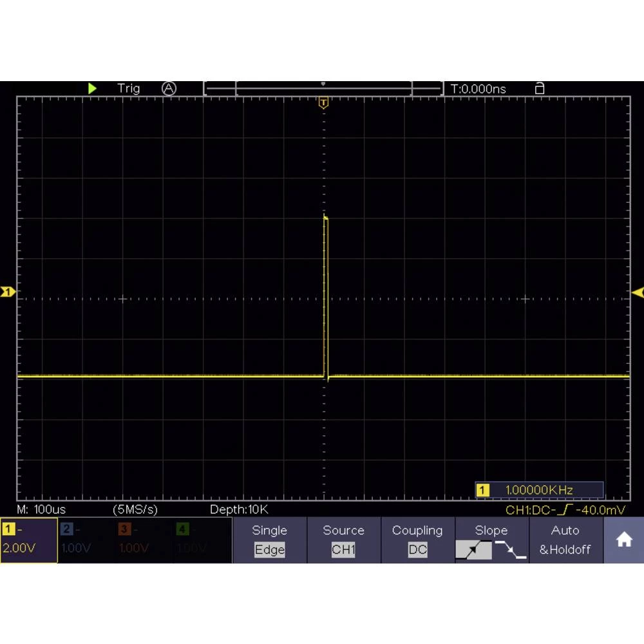This screenshot has width=644, height=644.
Task: Open the Coupling DC selector
Action: [x=417, y=541]
